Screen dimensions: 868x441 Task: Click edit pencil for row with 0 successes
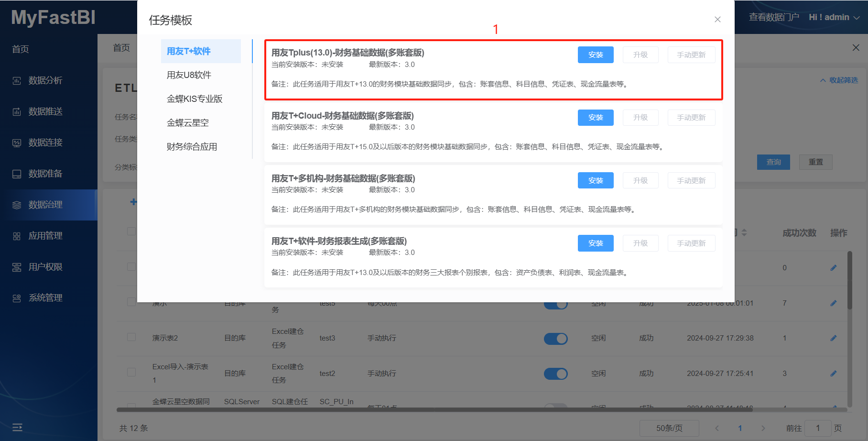(x=834, y=268)
